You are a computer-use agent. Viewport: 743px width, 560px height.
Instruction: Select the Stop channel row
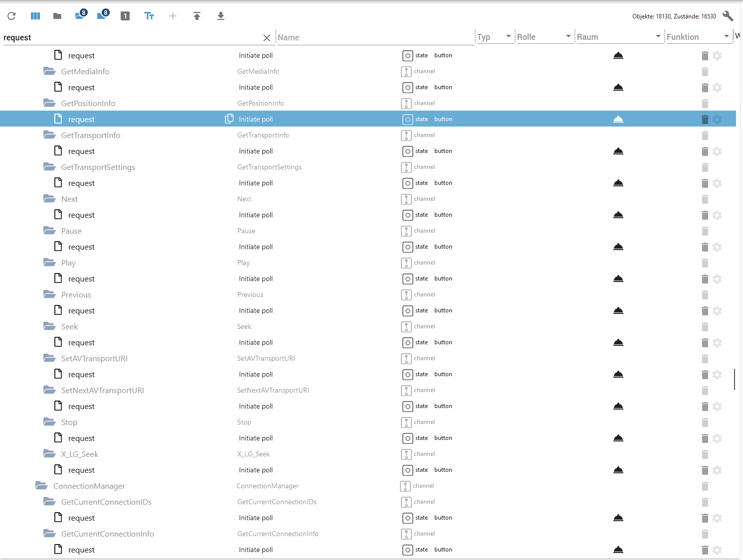click(368, 422)
